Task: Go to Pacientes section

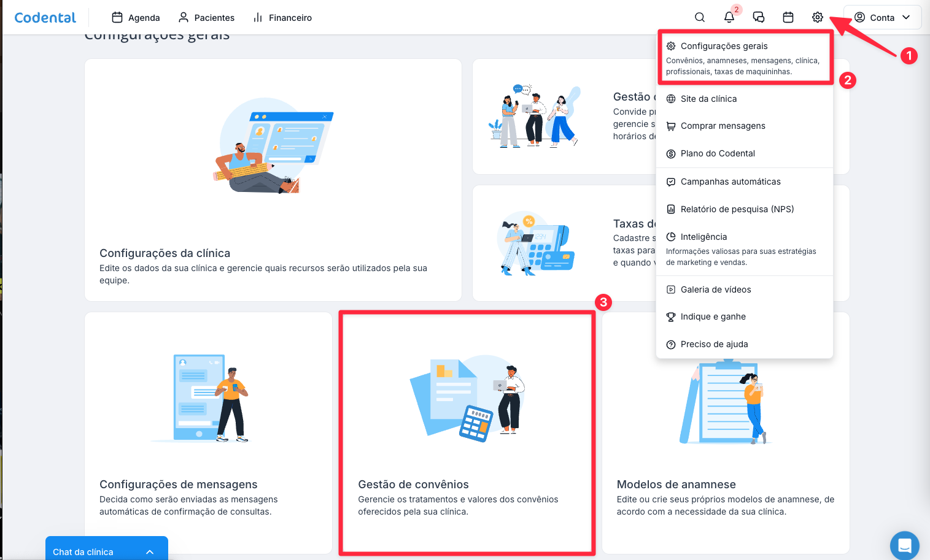Action: click(x=206, y=17)
